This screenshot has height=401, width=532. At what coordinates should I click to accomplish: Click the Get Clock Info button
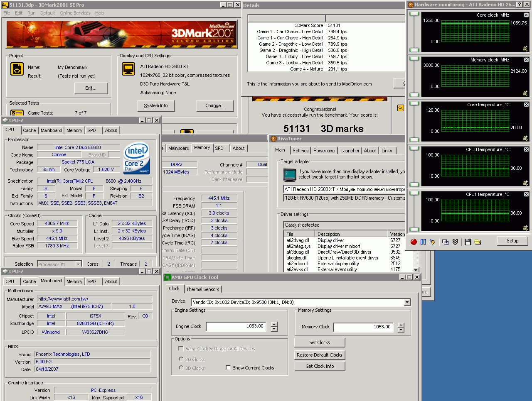pos(320,366)
